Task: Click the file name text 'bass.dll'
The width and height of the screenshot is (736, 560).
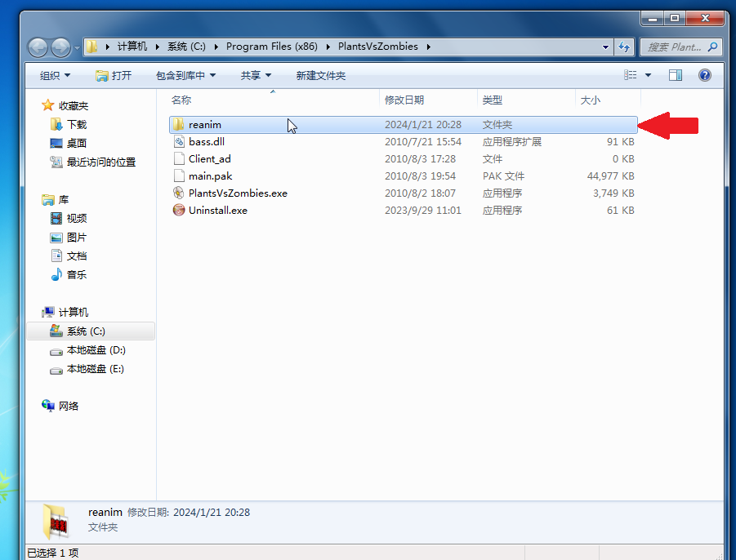Action: pos(207,142)
